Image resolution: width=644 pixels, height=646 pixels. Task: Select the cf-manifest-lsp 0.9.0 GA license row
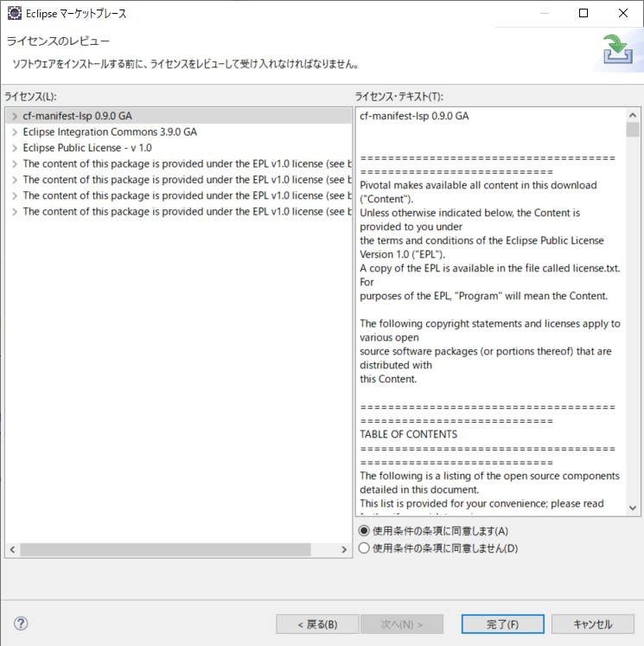(x=179, y=116)
